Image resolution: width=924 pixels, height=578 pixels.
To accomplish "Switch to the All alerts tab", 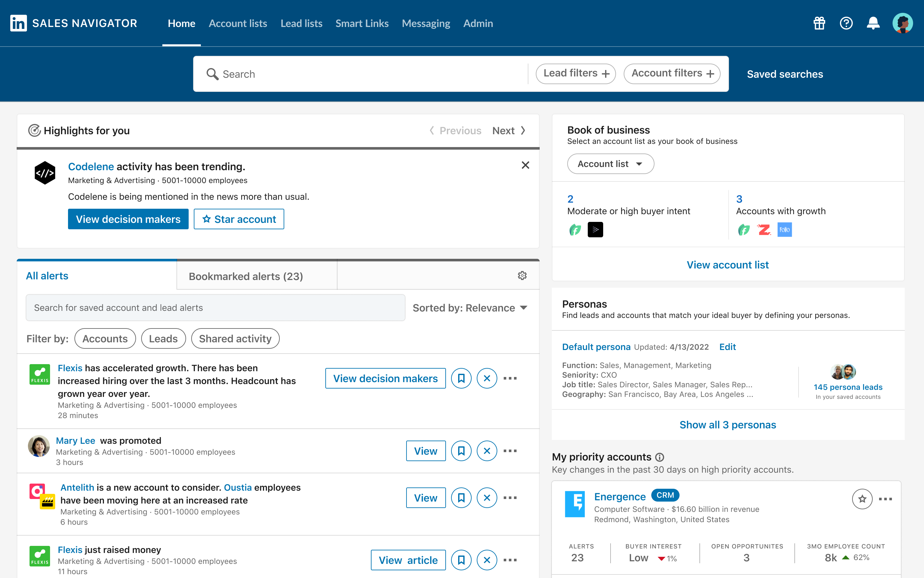I will coord(97,276).
